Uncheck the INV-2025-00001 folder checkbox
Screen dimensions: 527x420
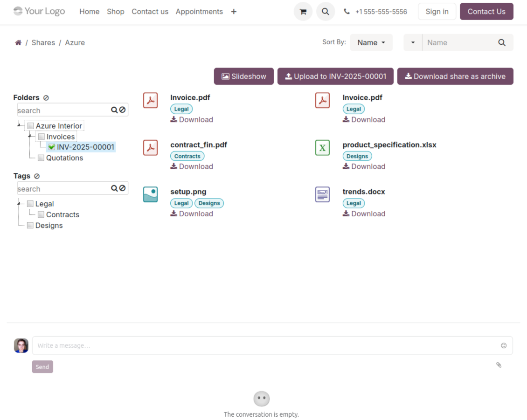[x=52, y=147]
